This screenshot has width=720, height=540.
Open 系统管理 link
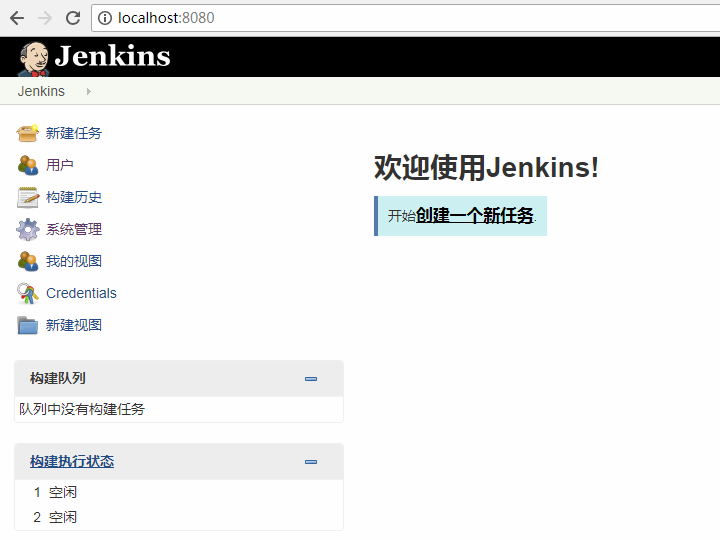tap(73, 229)
